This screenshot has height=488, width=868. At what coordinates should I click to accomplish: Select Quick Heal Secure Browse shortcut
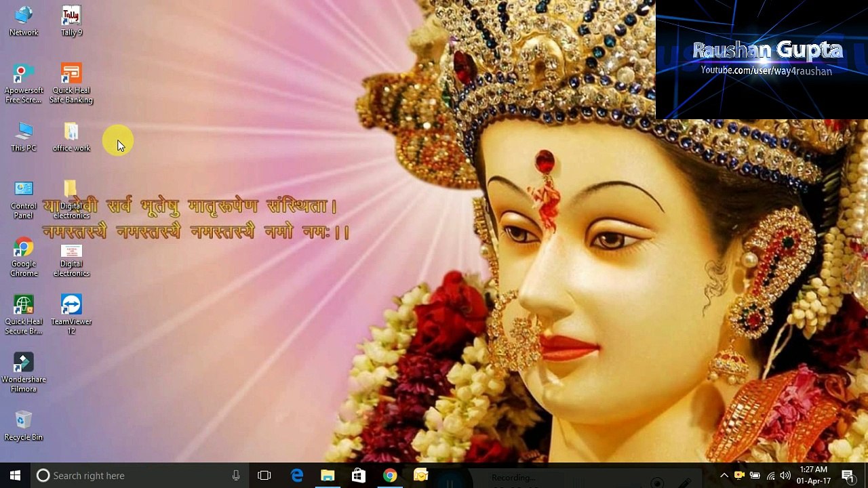tap(24, 315)
